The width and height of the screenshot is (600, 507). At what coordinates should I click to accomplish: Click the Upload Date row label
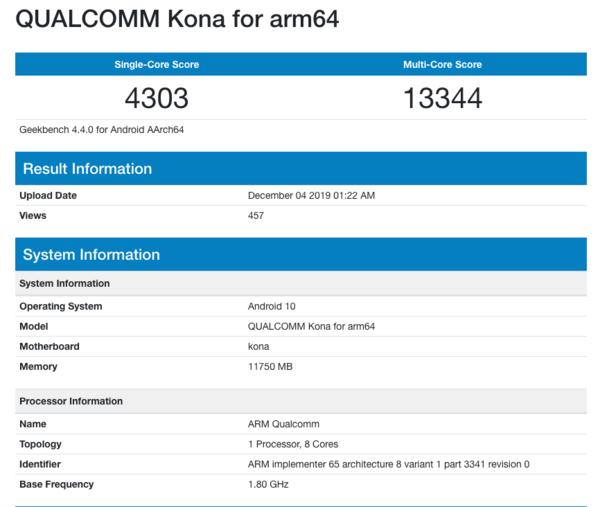tap(48, 196)
